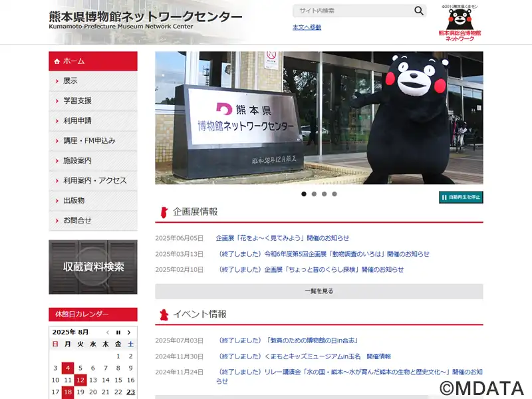This screenshot has height=399, width=532.
Task: Click the home icon in ホーム
Action: 57,61
